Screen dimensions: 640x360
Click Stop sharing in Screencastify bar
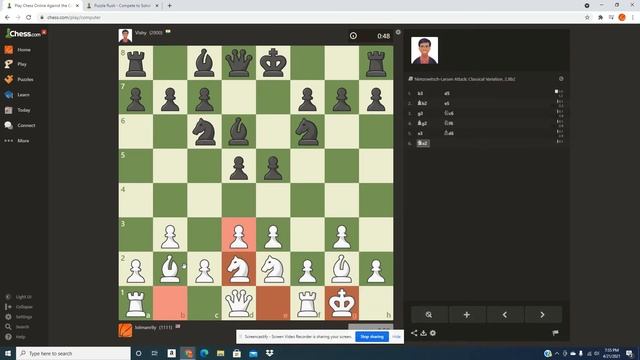pyautogui.click(x=372, y=337)
